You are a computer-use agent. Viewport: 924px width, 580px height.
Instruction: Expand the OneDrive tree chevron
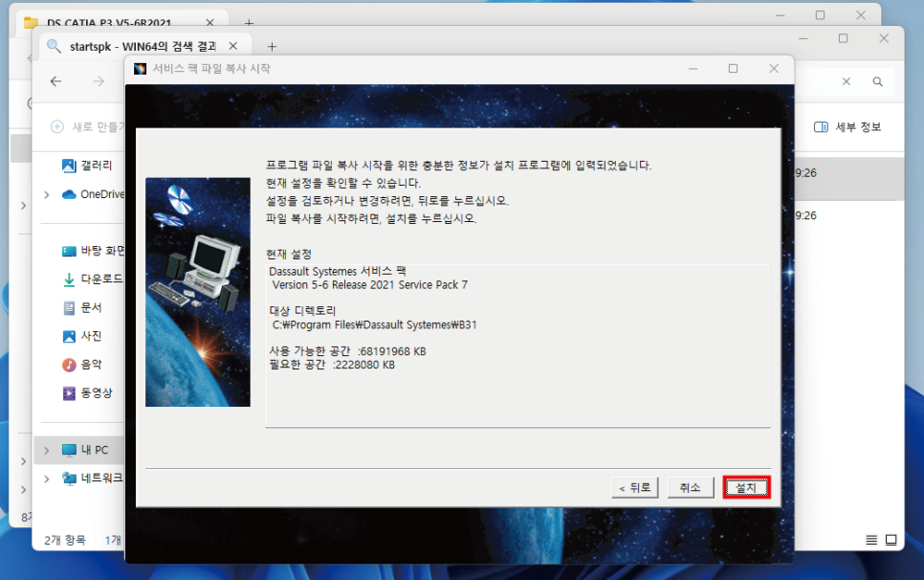(47, 194)
